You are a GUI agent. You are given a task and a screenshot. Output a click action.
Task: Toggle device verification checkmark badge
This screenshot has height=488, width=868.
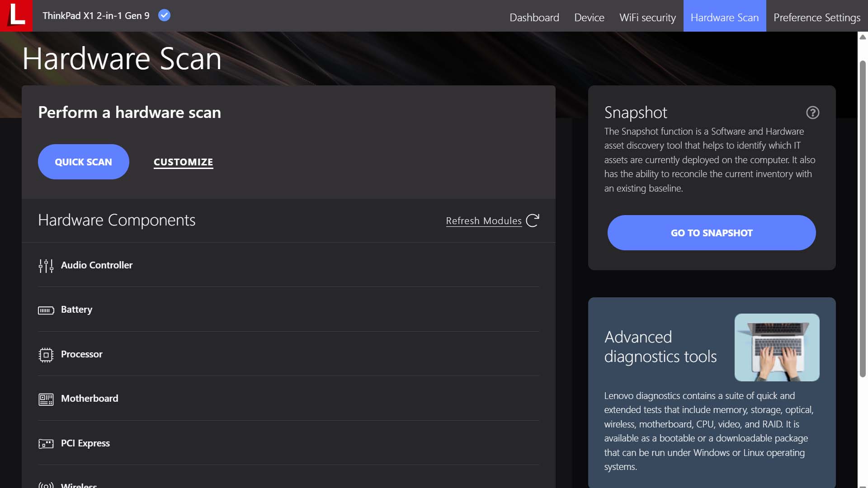(165, 15)
